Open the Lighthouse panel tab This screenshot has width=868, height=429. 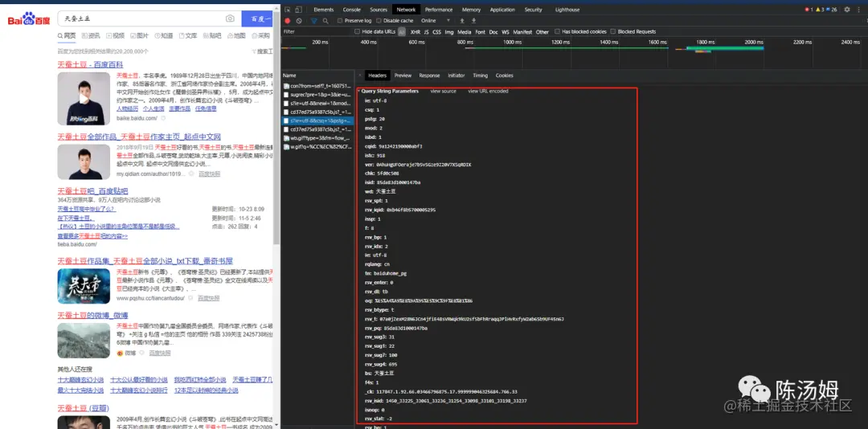click(567, 10)
